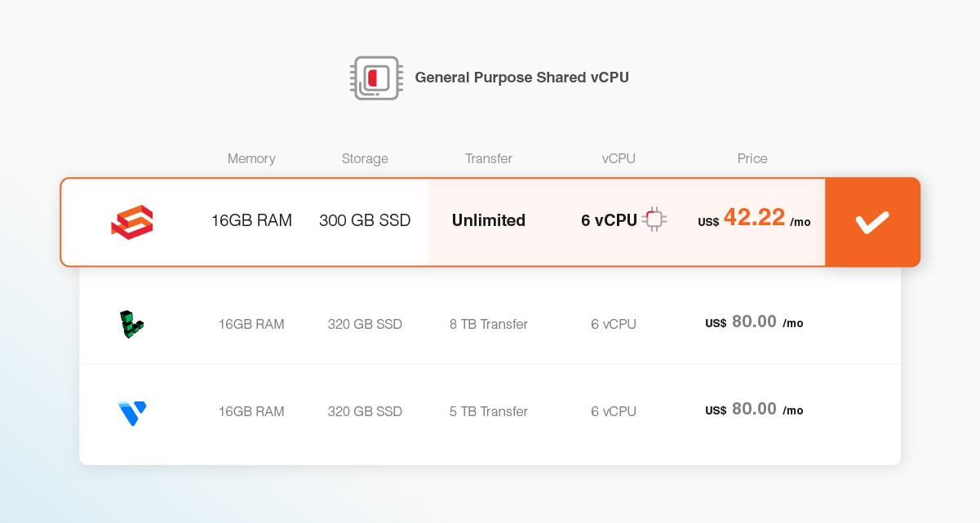
Task: Click the US$ 80.00 Linode price
Action: [x=752, y=322]
